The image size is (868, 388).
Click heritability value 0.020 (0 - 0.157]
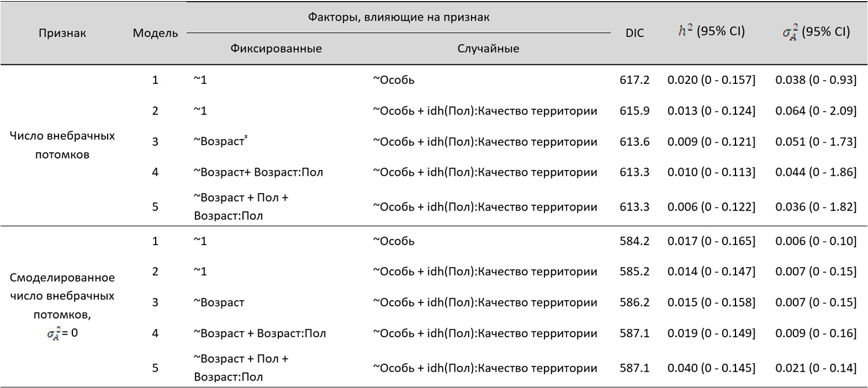tap(711, 80)
